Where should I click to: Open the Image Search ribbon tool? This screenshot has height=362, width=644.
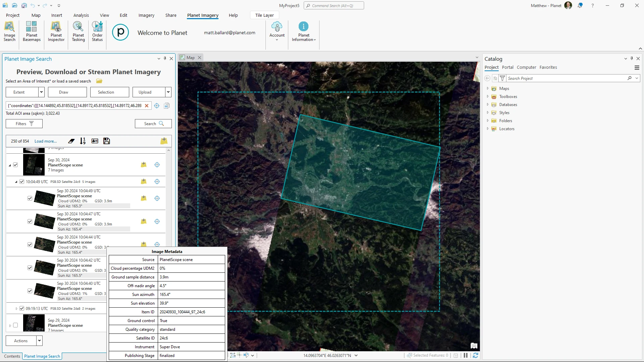9,32
